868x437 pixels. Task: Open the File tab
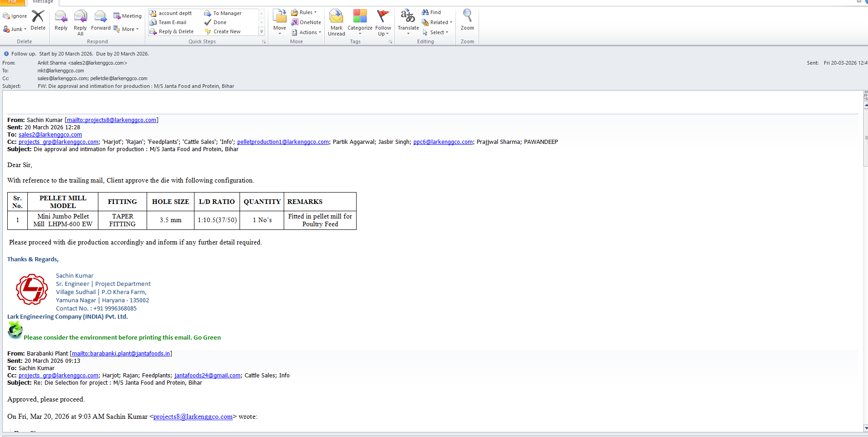(x=12, y=2)
